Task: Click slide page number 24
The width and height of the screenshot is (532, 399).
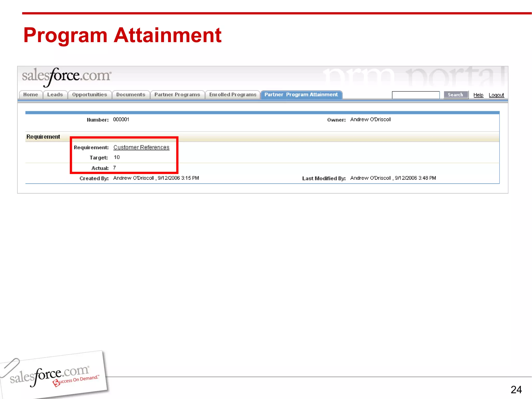Action: point(516,390)
